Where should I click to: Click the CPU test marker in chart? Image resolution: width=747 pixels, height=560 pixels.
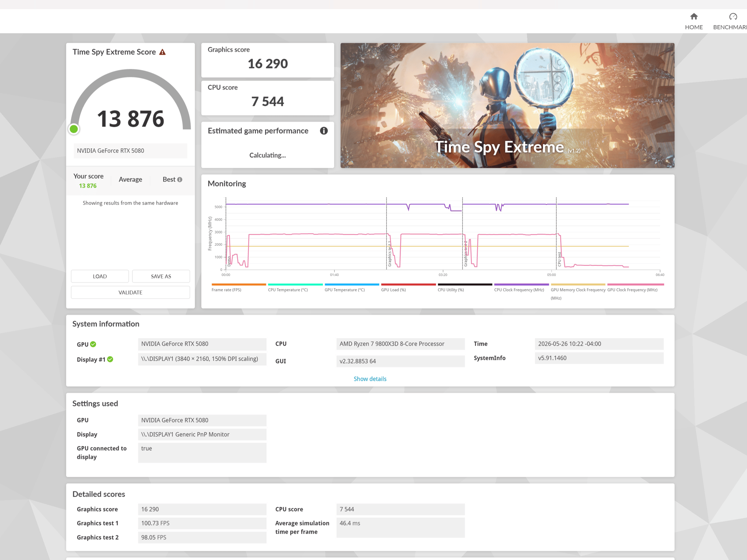click(x=560, y=259)
